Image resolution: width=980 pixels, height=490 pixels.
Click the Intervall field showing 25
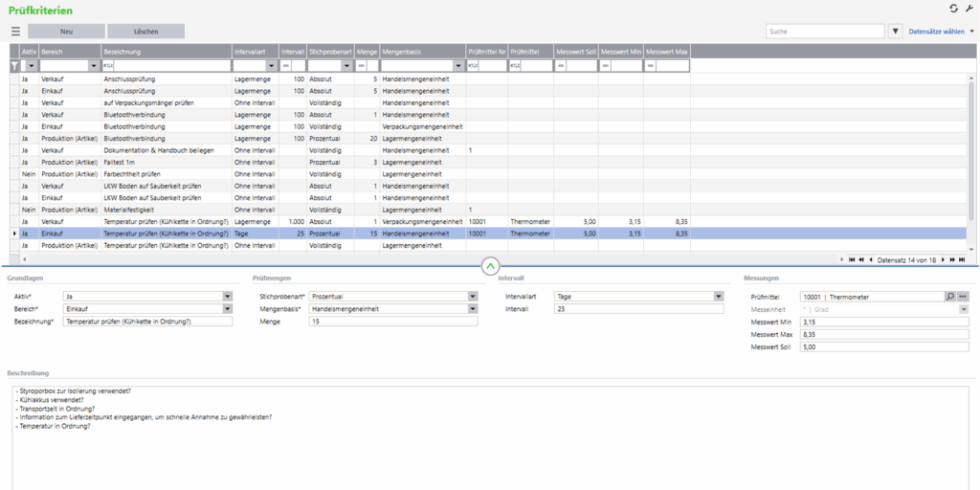(x=638, y=309)
